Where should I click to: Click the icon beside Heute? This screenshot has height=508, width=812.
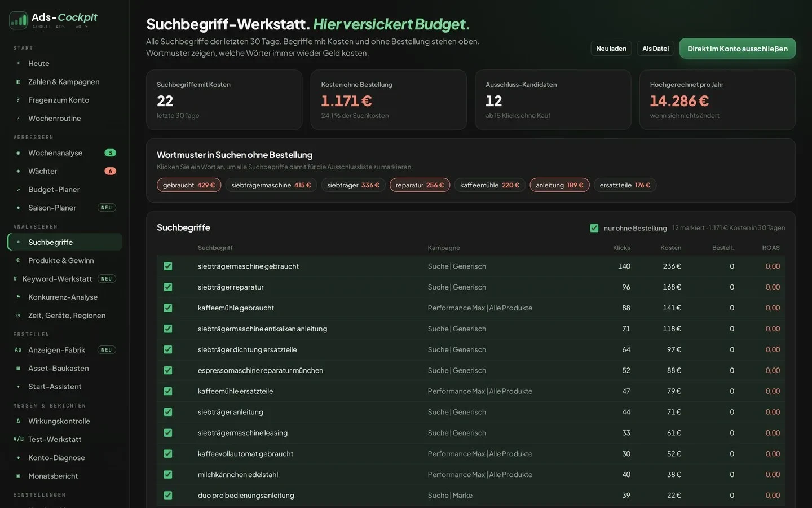click(18, 63)
